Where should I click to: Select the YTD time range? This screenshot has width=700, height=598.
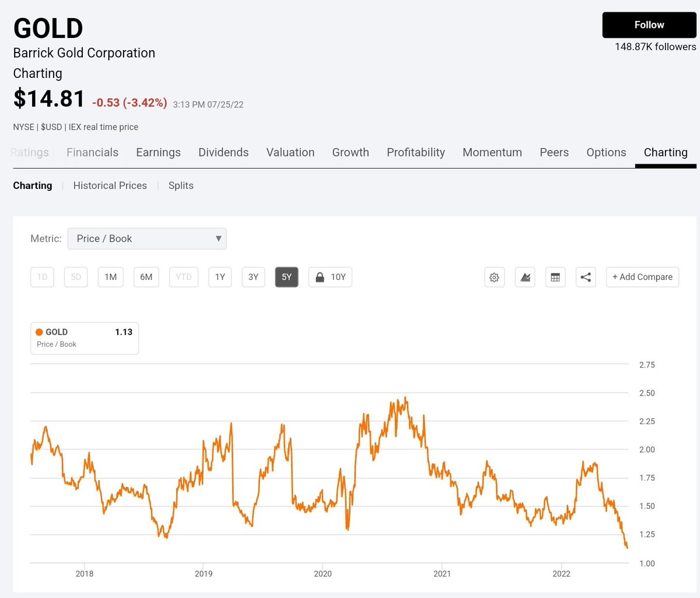coord(184,277)
